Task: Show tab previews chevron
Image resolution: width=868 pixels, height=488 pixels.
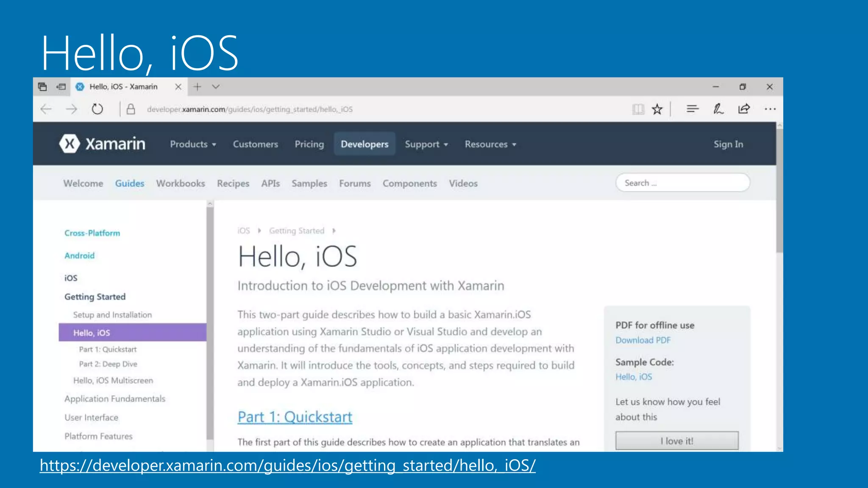Action: click(x=216, y=87)
